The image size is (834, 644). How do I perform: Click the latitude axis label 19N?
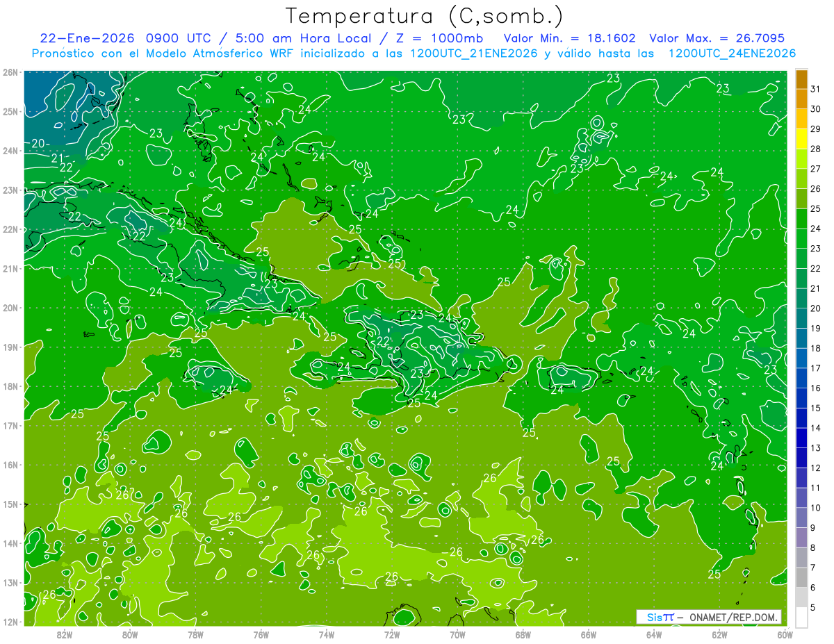tap(10, 347)
